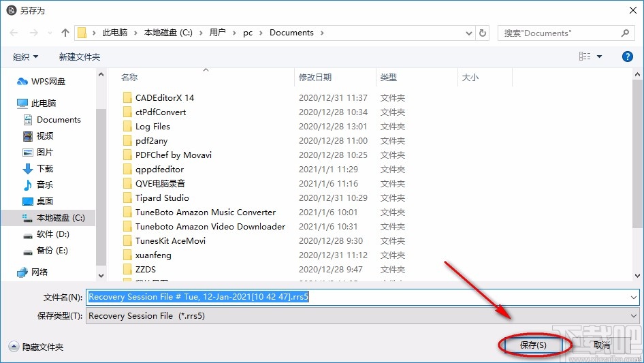Create a folder with 新建文件夹
644x363 pixels.
[x=79, y=57]
